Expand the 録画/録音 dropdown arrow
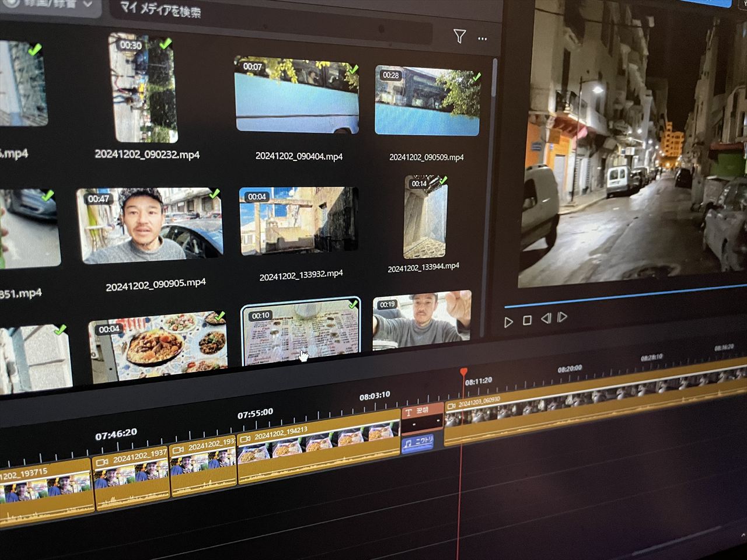Viewport: 747px width, 560px height. pos(88,4)
